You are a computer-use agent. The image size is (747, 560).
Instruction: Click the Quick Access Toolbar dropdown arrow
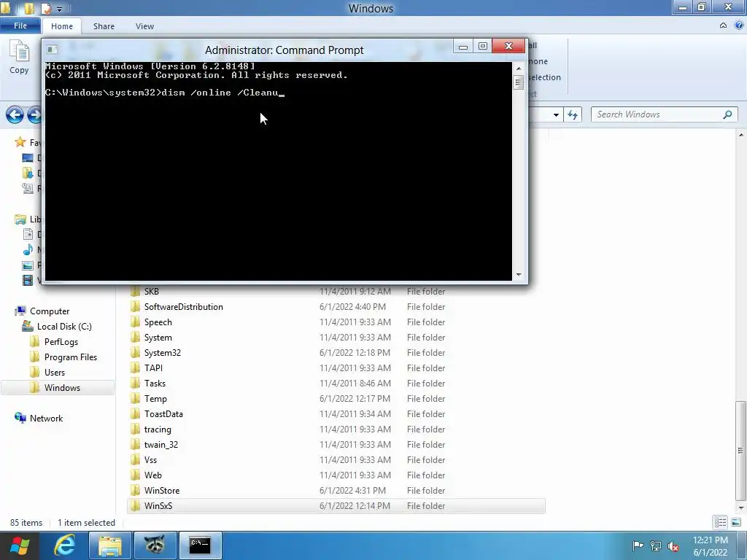tap(60, 9)
